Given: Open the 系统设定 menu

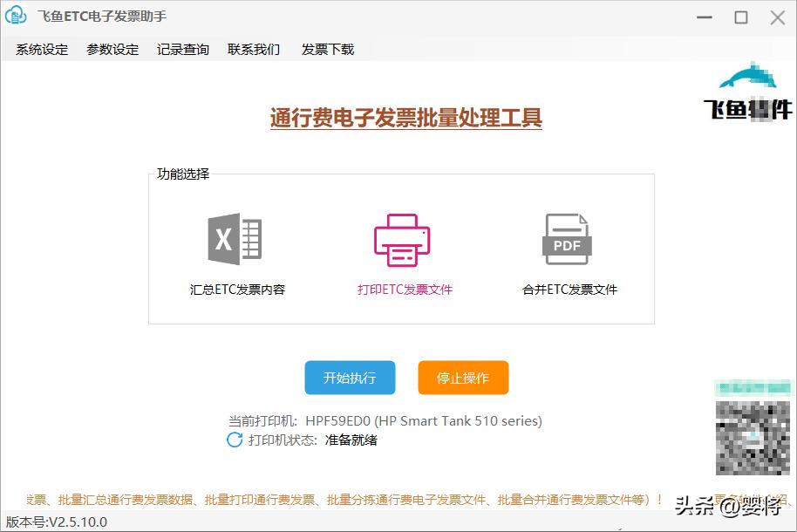Looking at the screenshot, I should (x=39, y=49).
